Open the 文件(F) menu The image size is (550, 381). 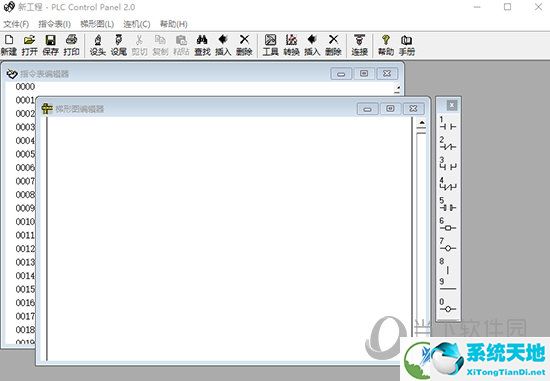(16, 24)
